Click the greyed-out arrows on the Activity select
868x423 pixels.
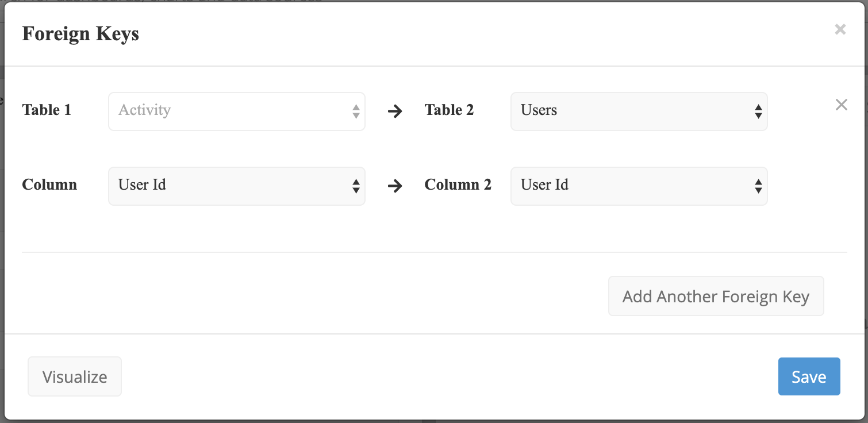[x=356, y=111]
